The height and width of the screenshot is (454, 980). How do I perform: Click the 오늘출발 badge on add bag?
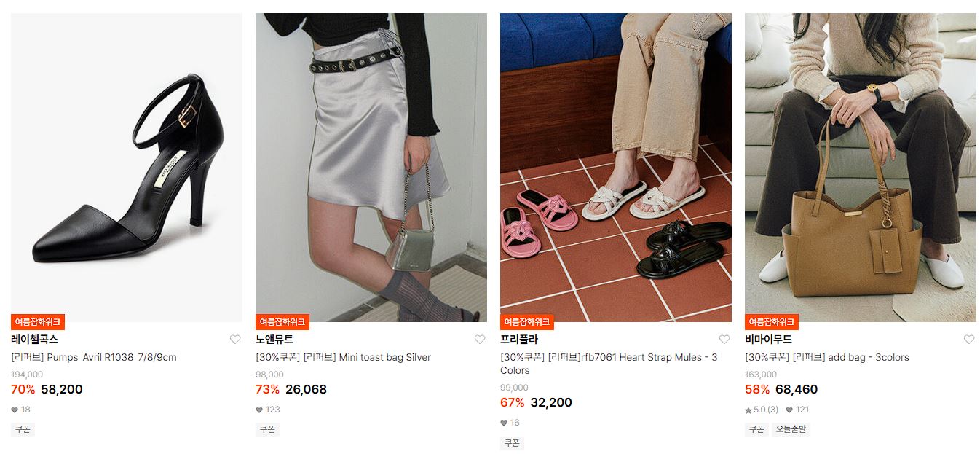point(791,429)
